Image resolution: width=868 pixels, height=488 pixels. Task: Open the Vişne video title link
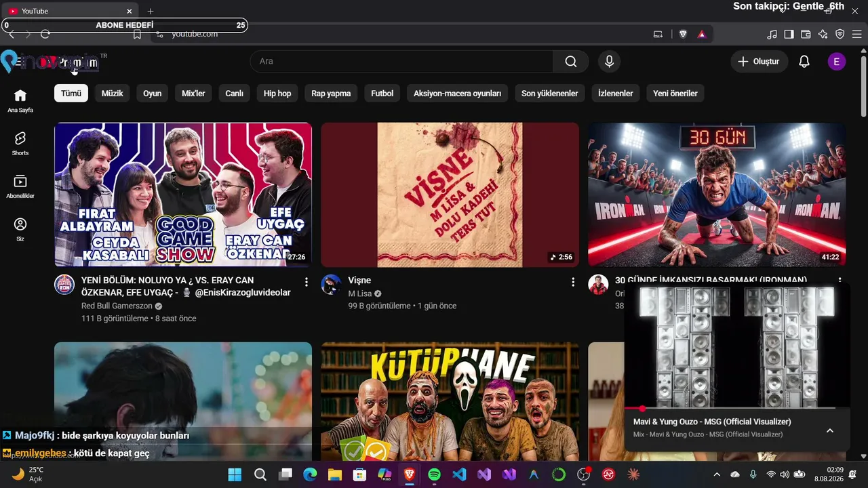pyautogui.click(x=359, y=281)
